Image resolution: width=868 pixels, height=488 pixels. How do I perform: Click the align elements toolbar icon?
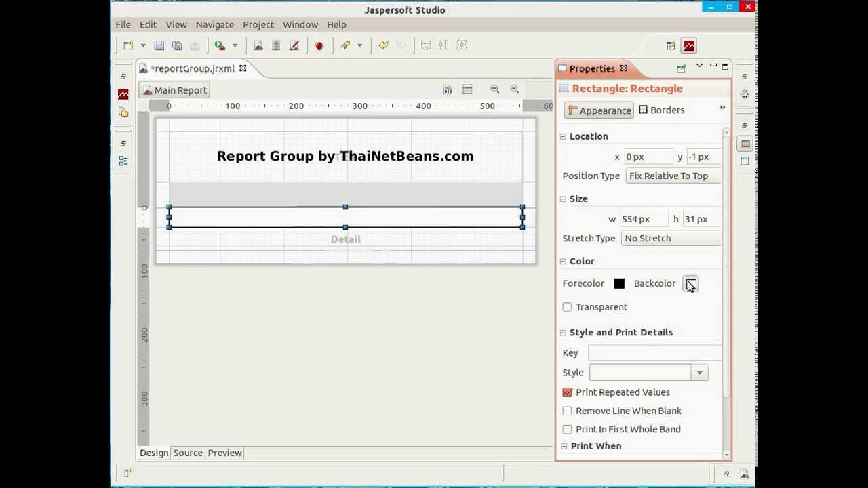[426, 45]
